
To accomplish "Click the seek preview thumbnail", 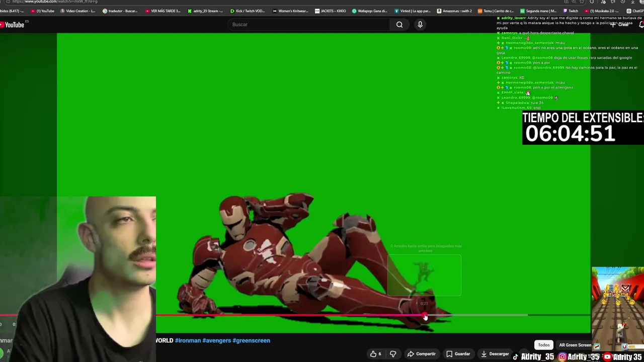I will click(424, 275).
